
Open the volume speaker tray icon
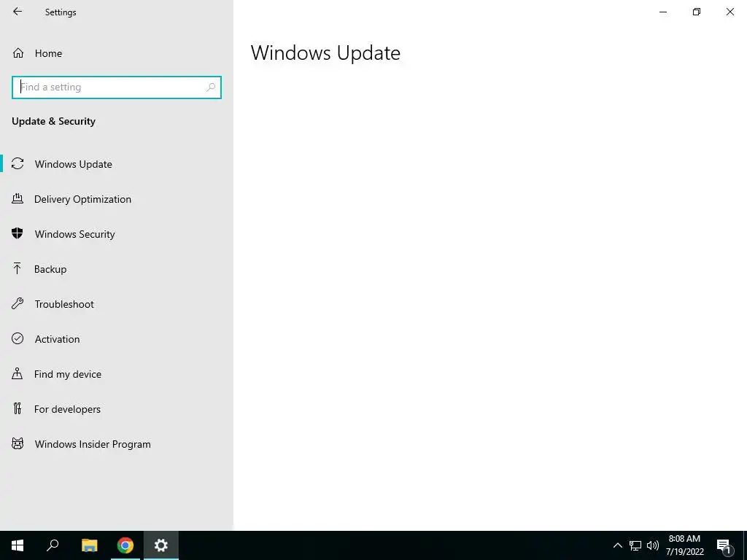(653, 545)
